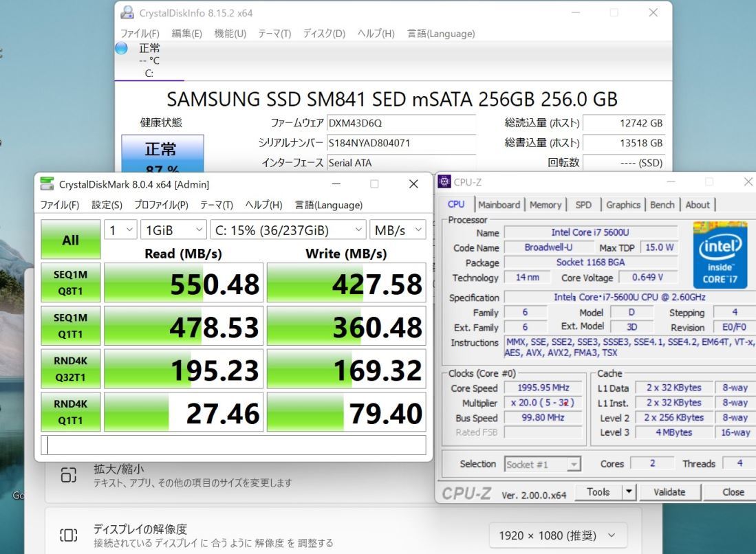Switch to the Bench tab in CPU-Z
Image resolution: width=756 pixels, height=554 pixels.
click(662, 204)
